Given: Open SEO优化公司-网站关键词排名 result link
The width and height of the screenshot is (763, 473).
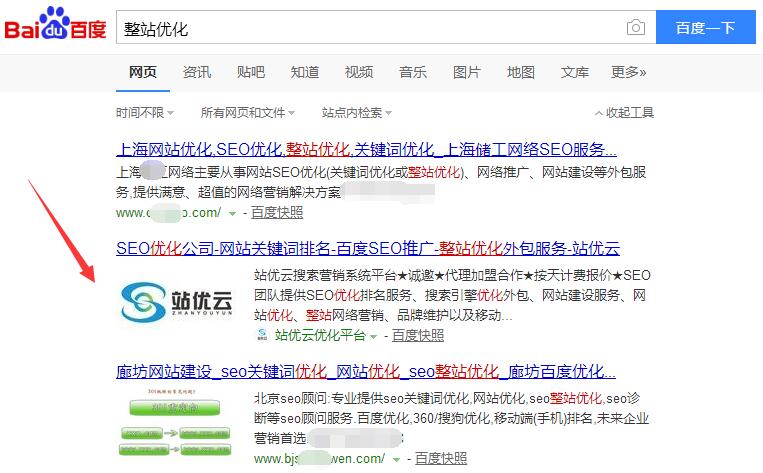Looking at the screenshot, I should click(368, 248).
